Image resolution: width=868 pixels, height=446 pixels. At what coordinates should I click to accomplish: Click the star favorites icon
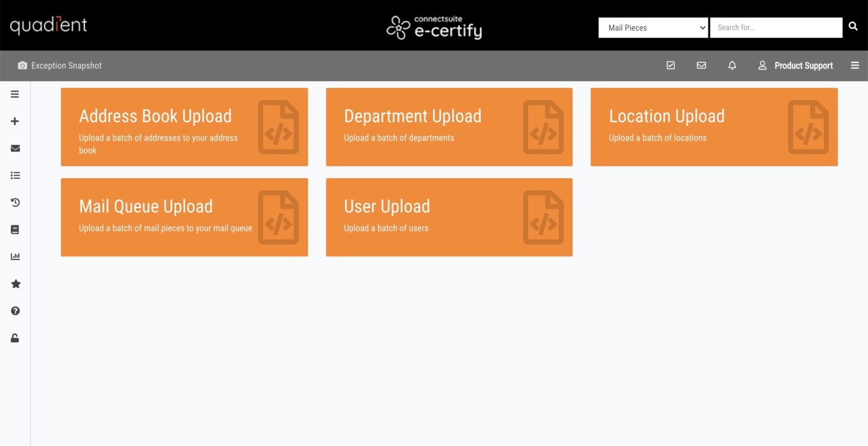click(15, 283)
